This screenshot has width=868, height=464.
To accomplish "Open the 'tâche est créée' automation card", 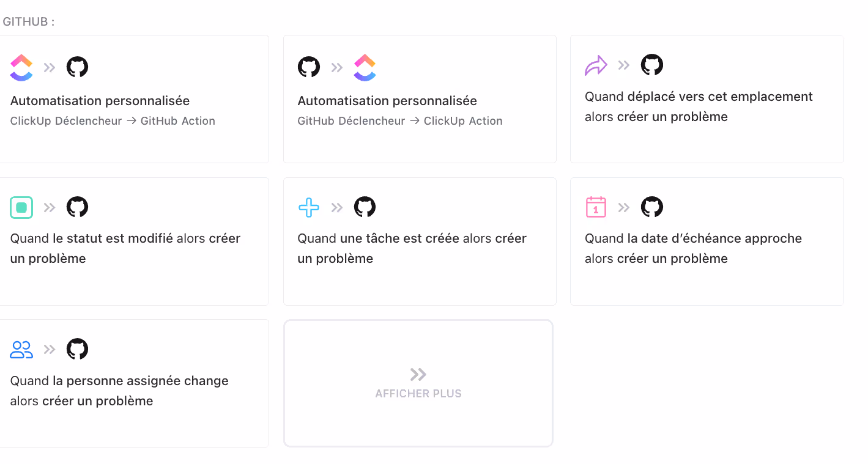I will point(420,241).
